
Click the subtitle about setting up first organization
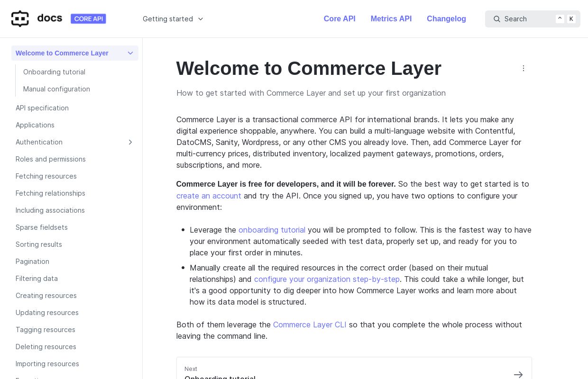(311, 93)
